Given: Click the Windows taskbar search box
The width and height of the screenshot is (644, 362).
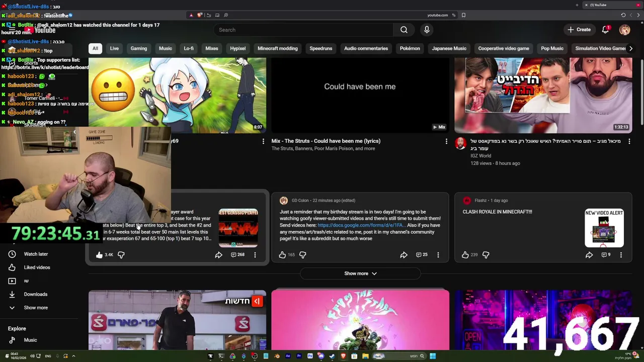Looking at the screenshot, I should coord(400,356).
